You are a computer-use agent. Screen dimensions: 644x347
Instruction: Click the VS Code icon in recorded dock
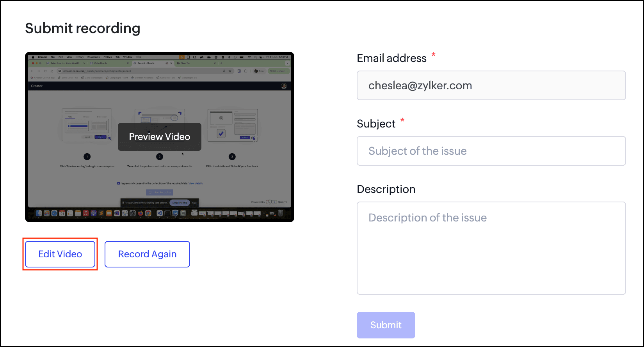[x=159, y=213]
